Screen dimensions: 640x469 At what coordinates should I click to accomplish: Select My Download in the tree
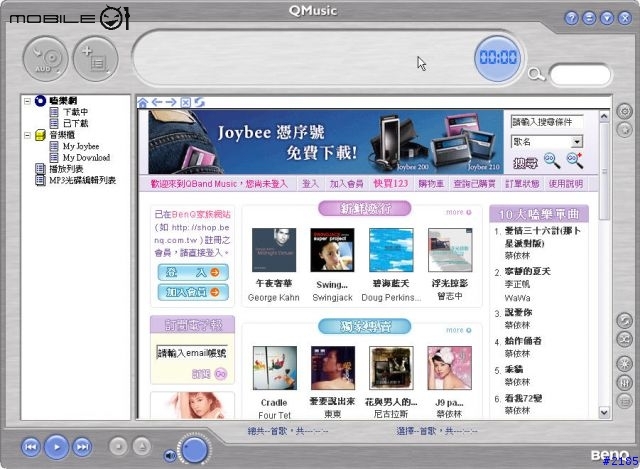pyautogui.click(x=86, y=158)
